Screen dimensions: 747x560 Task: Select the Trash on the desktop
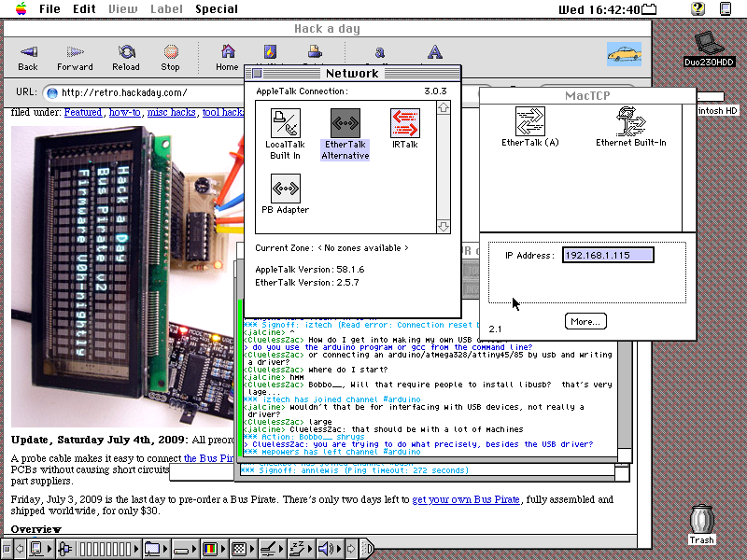coord(702,525)
